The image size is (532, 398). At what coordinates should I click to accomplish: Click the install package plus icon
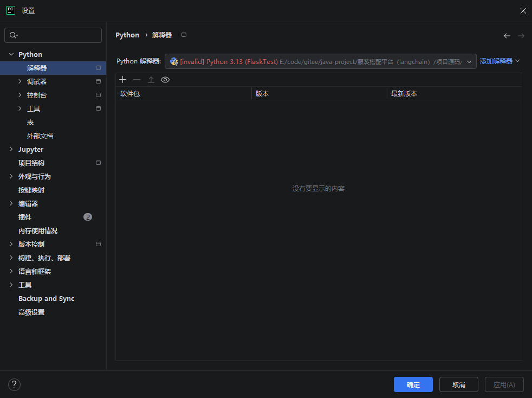pyautogui.click(x=123, y=80)
